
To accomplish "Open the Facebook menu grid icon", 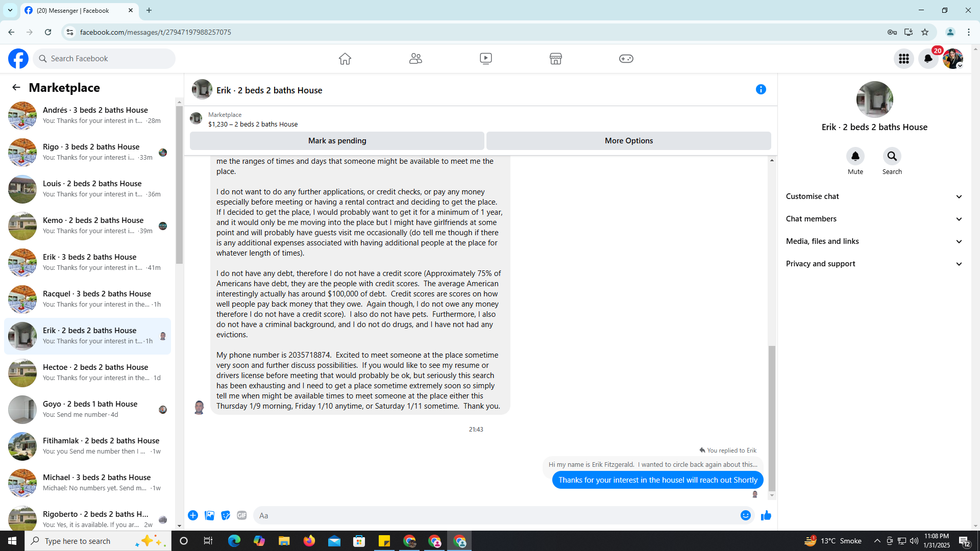I will tap(904, 59).
